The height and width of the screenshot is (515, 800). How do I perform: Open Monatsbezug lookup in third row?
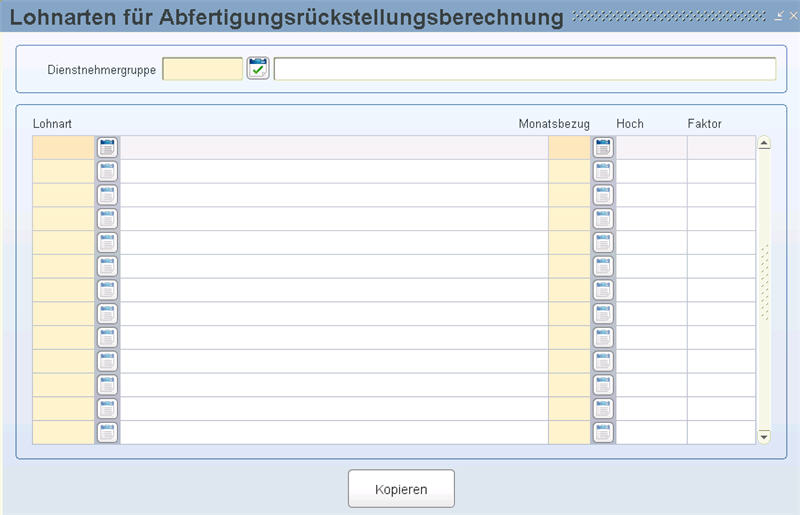tap(603, 195)
